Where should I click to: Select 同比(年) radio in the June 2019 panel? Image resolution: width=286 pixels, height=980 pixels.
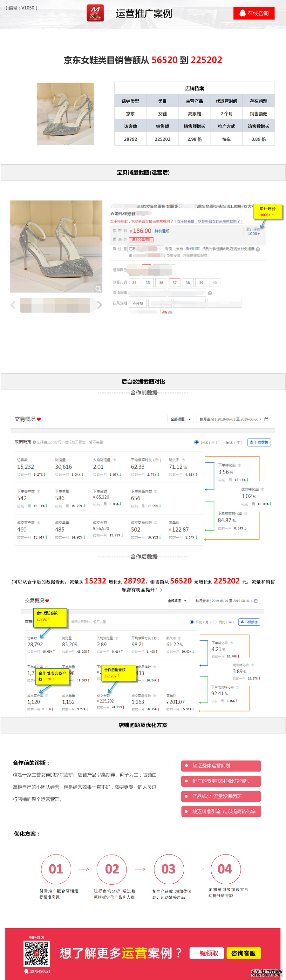[221, 442]
